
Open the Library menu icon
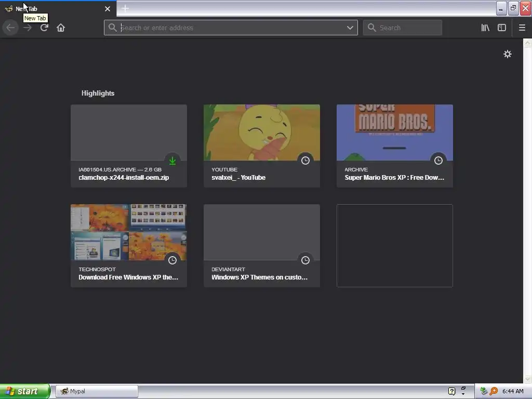[485, 28]
